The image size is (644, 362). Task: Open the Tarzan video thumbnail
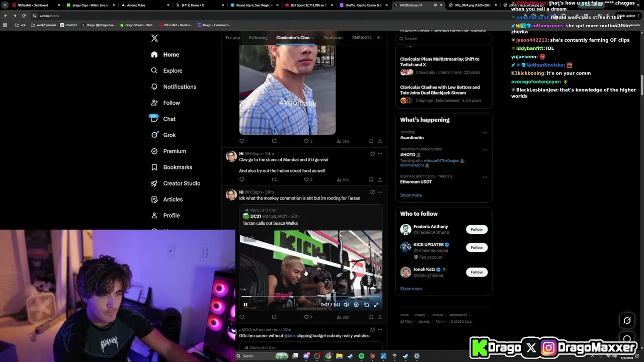point(311,270)
